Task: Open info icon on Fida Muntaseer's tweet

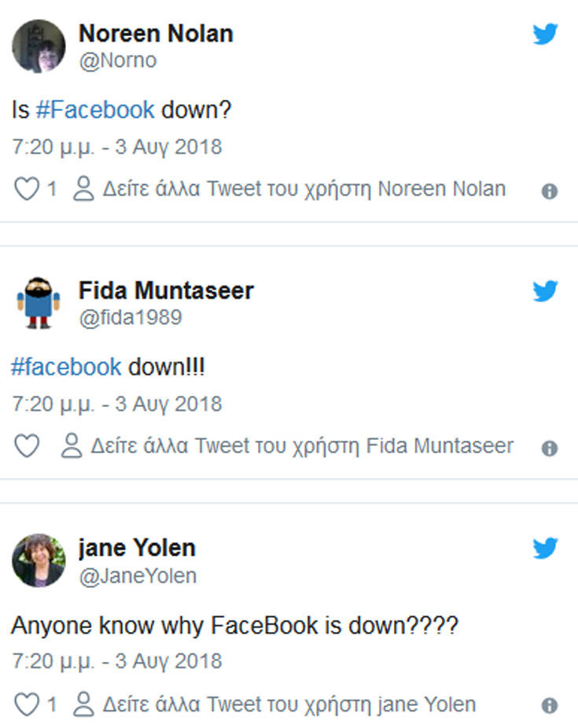Action: pyautogui.click(x=550, y=449)
